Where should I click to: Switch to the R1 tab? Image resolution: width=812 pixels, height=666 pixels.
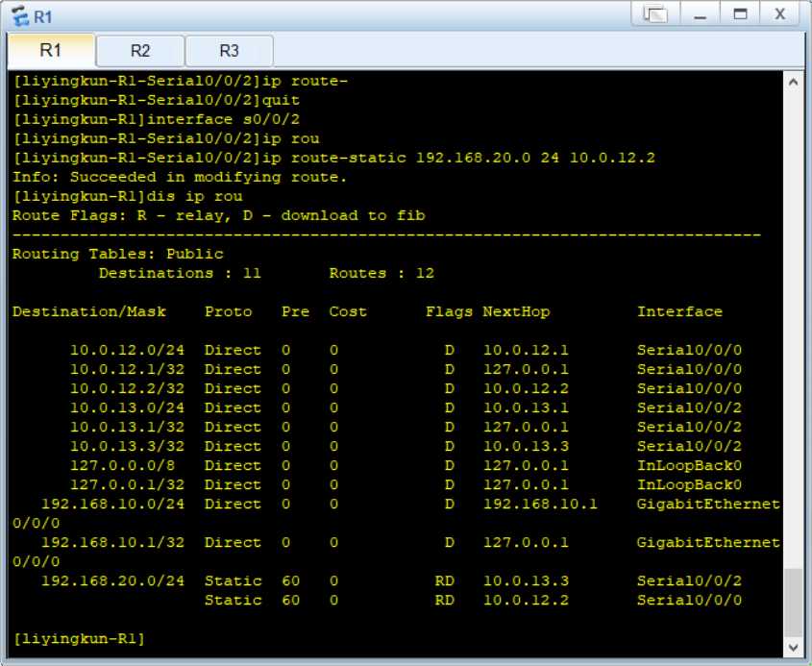coord(51,51)
